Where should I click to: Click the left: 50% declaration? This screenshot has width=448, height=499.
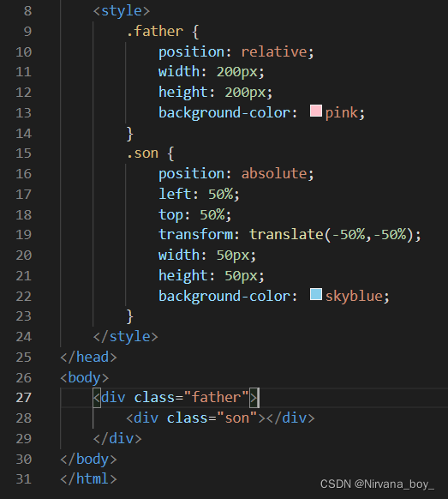(x=199, y=195)
